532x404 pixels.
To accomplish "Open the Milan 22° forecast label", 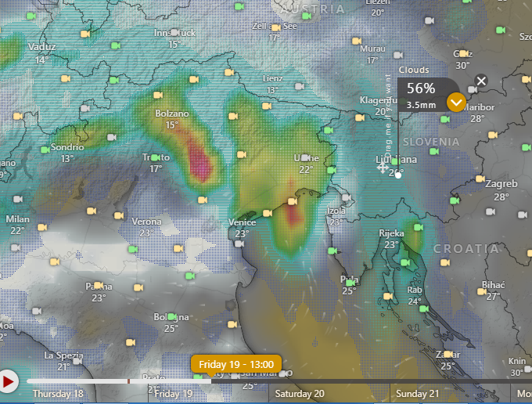I will click(17, 225).
